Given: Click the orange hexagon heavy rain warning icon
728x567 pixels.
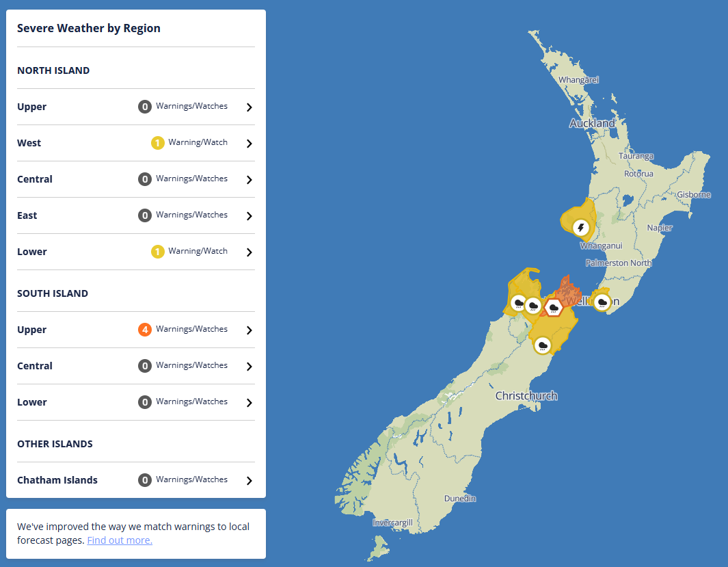Looking at the screenshot, I should point(554,308).
